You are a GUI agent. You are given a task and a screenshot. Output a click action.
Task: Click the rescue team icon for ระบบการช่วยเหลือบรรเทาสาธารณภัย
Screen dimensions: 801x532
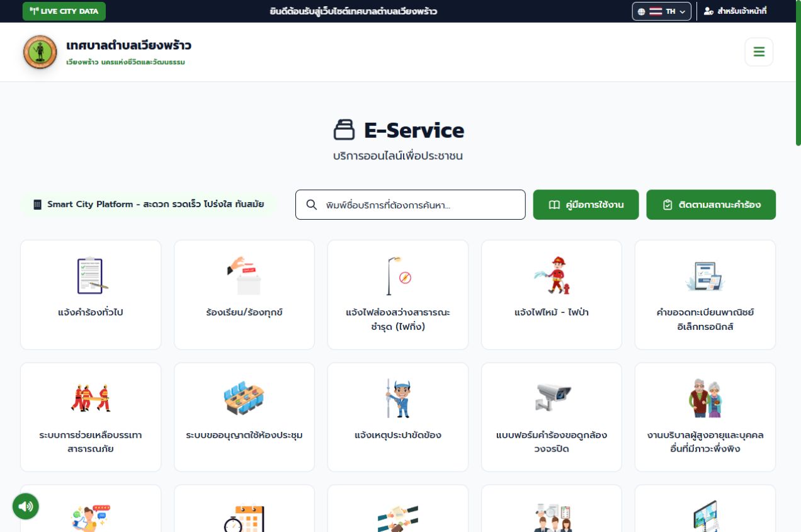coord(91,398)
